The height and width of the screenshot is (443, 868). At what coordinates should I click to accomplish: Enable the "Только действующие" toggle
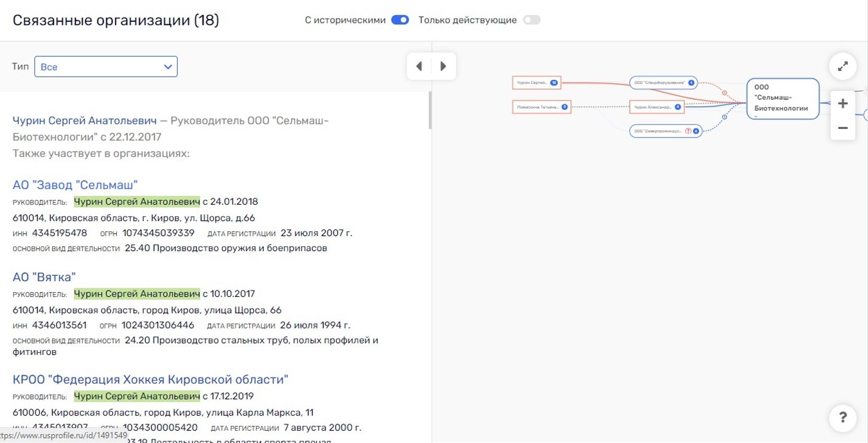coord(532,20)
